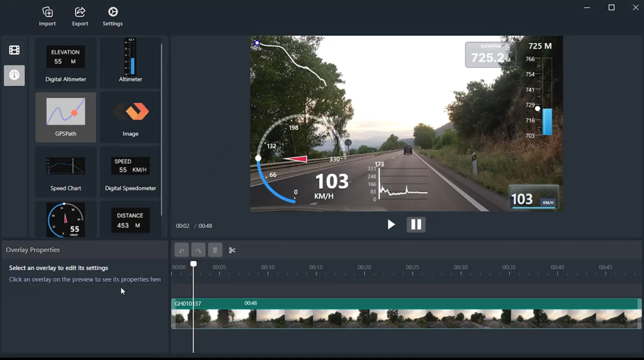Image resolution: width=644 pixels, height=360 pixels.
Task: Select the GH010137 clip on the timeline
Action: pyautogui.click(x=406, y=313)
